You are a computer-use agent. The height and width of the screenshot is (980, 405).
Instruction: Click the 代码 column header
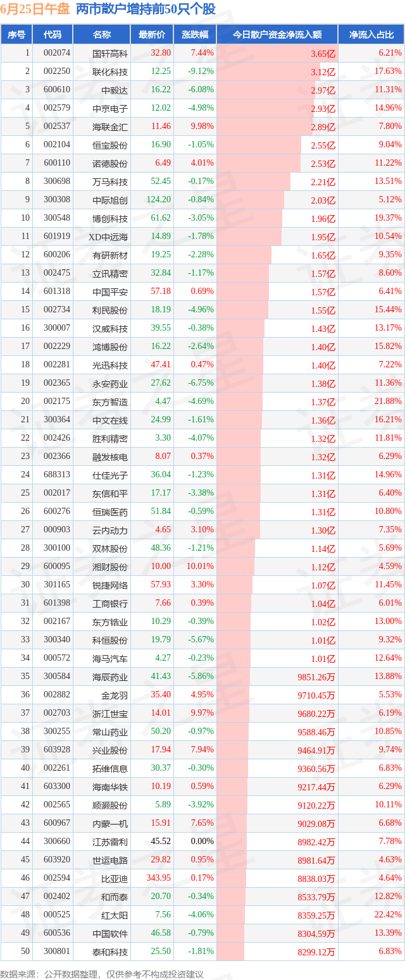(x=53, y=35)
